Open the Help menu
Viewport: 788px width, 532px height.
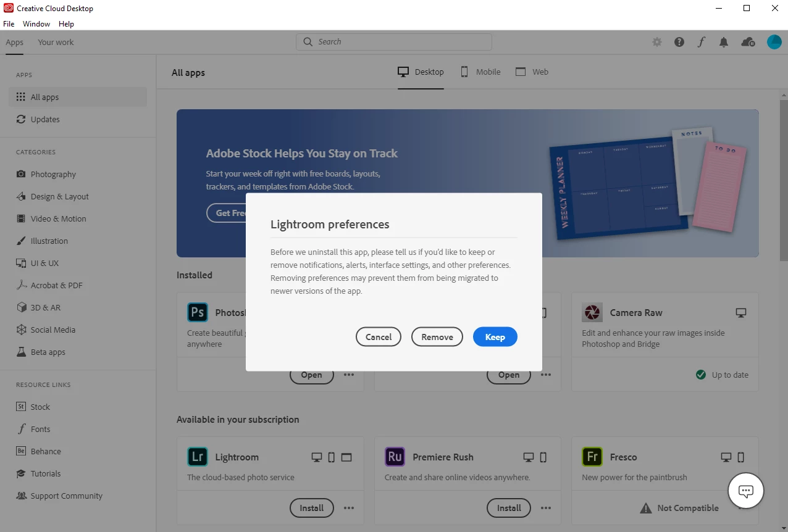coord(66,24)
